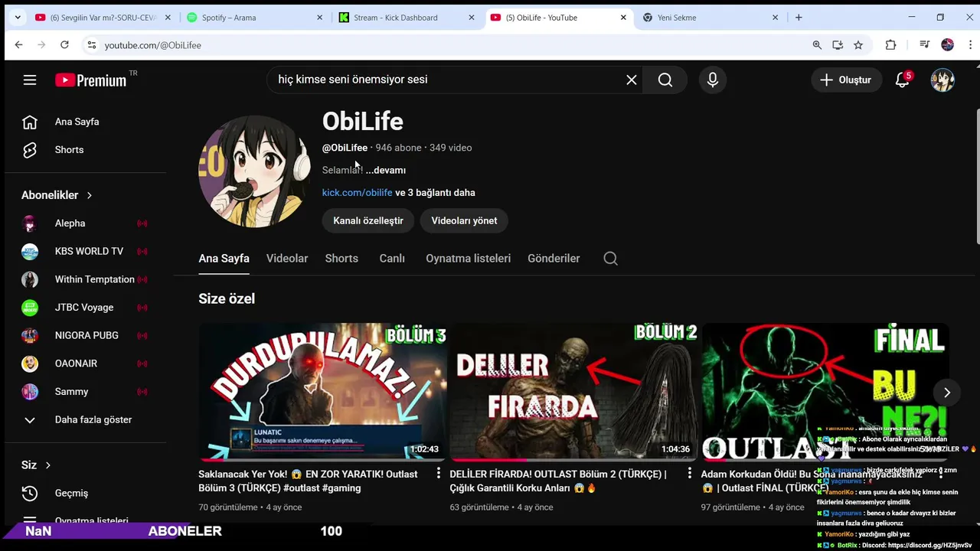Open Alepha channel avatar in subscriptions
Image resolution: width=980 pixels, height=551 pixels.
[30, 223]
